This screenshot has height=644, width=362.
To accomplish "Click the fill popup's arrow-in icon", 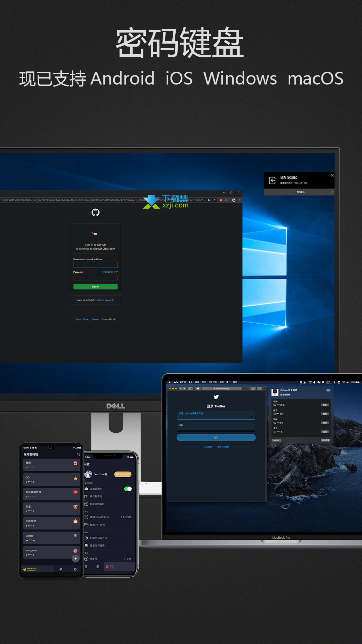I will click(x=272, y=180).
